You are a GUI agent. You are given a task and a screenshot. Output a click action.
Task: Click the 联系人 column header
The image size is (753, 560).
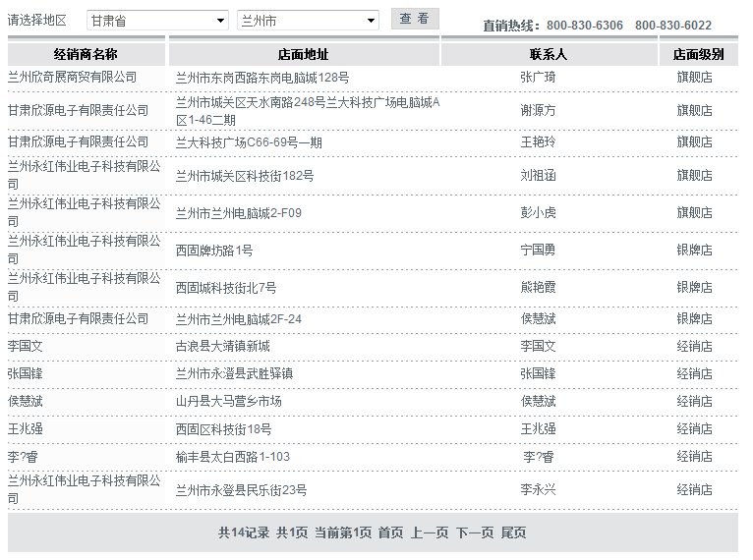point(549,54)
